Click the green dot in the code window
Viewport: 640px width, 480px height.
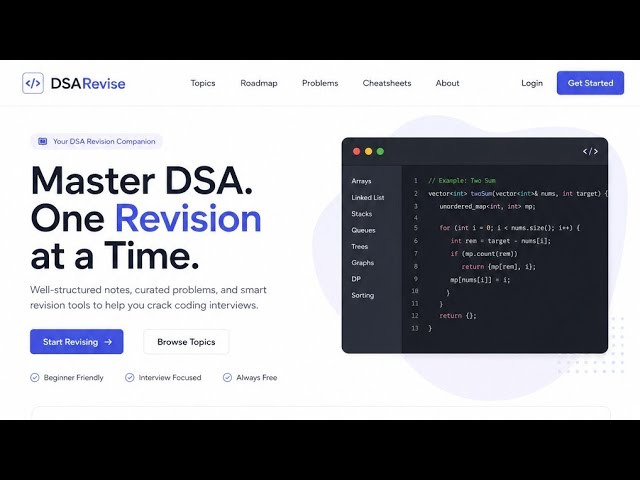click(x=380, y=151)
